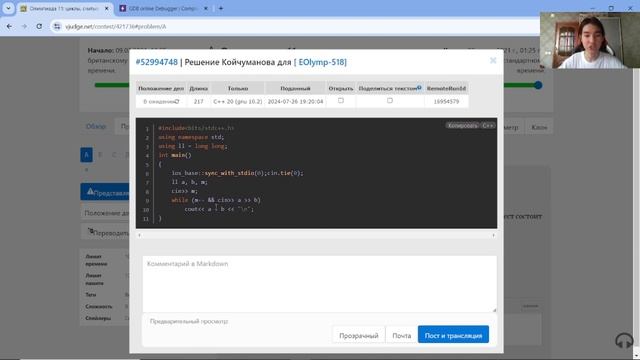Viewport: 640px width, 360px height.
Task: View site information icon in address bar
Action: click(x=57, y=26)
